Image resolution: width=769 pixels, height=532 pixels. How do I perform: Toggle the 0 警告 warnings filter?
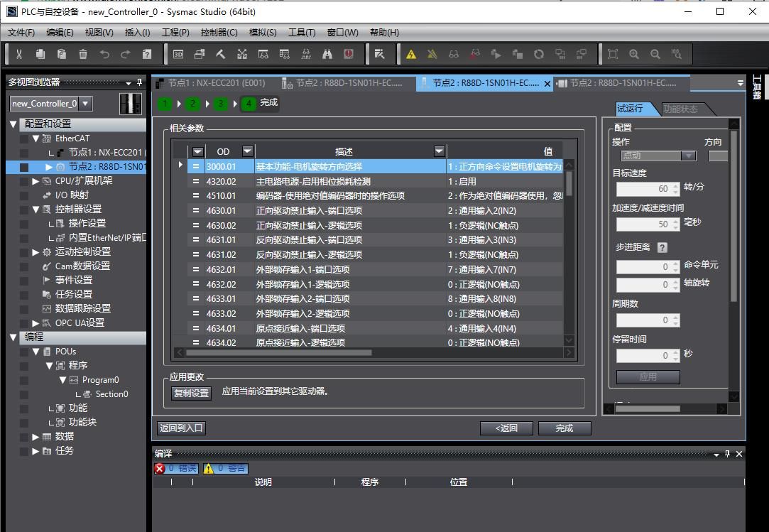(x=226, y=468)
